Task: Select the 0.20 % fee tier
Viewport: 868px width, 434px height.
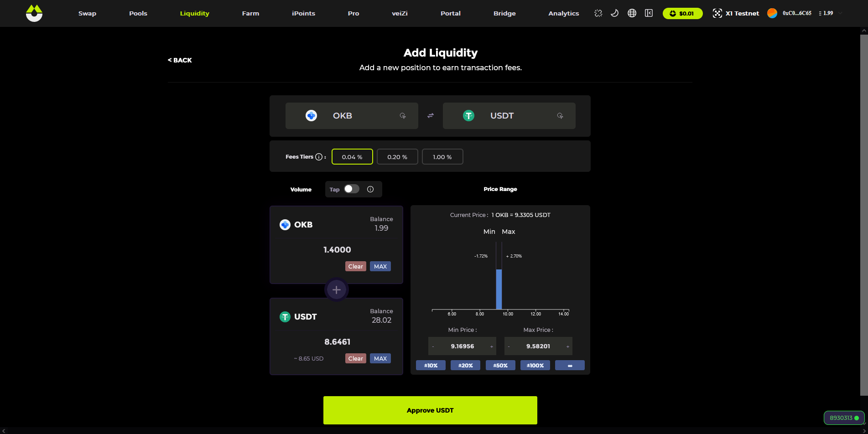Action: click(397, 157)
